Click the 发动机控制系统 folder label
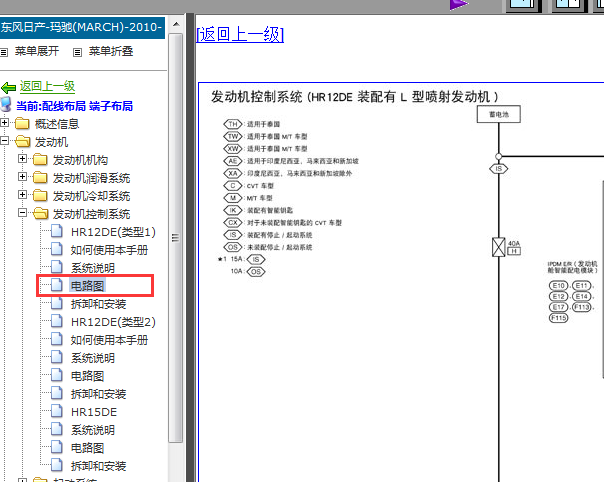 (x=91, y=214)
